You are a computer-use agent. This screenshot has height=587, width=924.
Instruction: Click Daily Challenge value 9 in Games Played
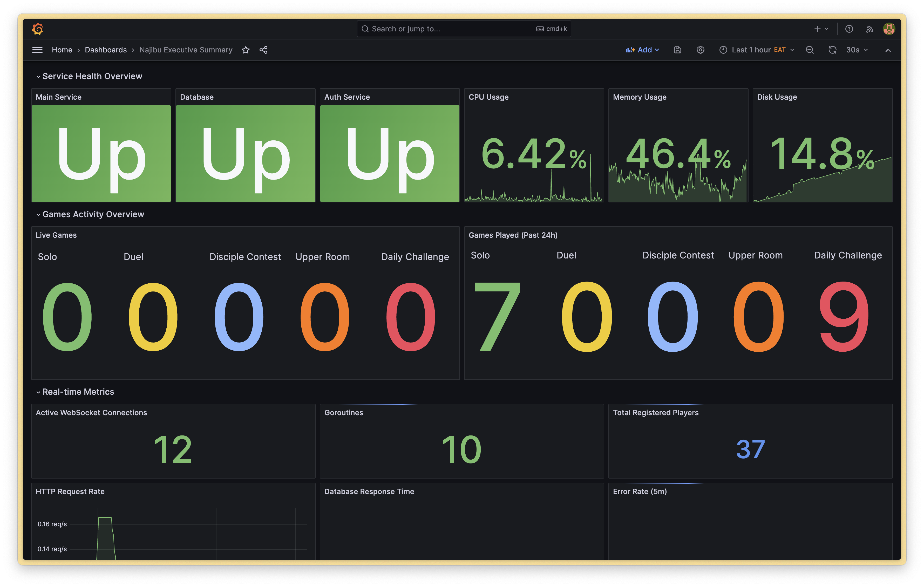tap(844, 317)
